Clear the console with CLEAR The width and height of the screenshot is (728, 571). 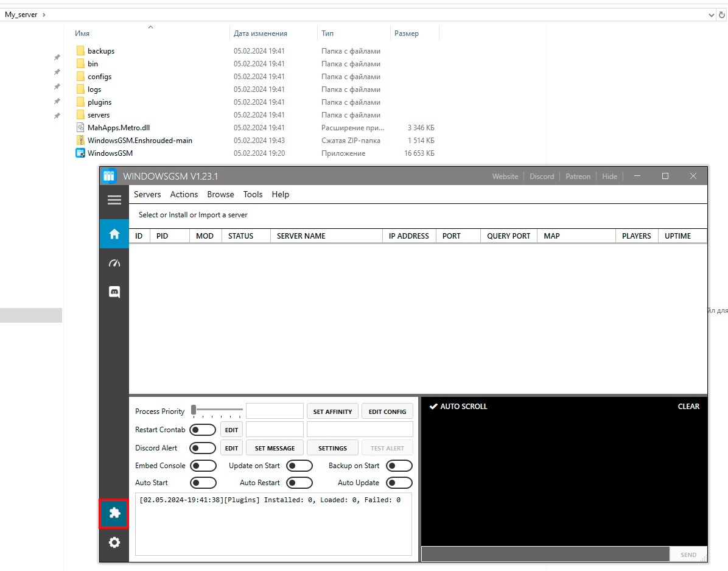click(688, 406)
